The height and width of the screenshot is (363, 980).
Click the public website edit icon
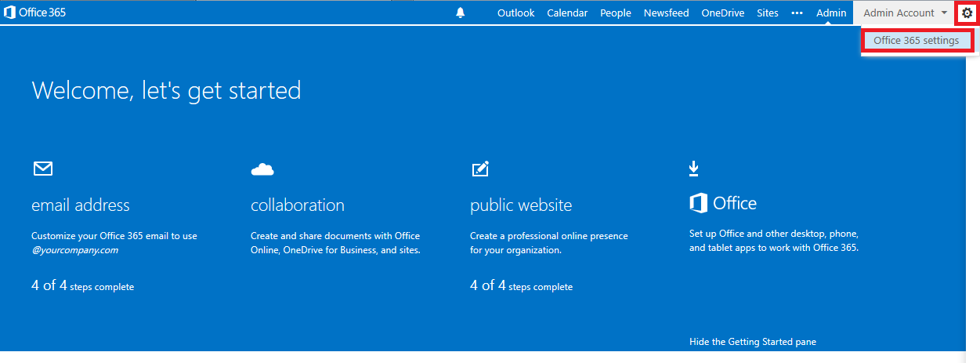tap(480, 169)
